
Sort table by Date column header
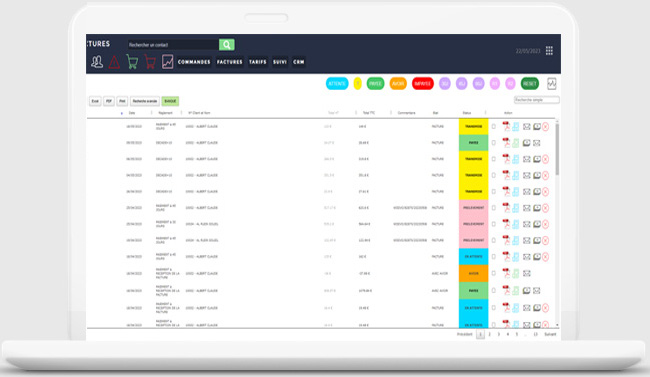pyautogui.click(x=132, y=113)
